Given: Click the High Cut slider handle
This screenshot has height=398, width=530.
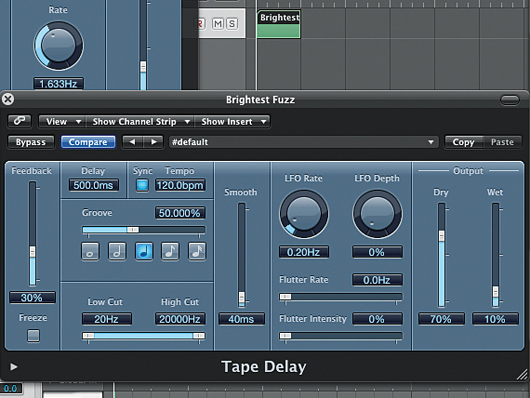Looking at the screenshot, I should point(199,335).
